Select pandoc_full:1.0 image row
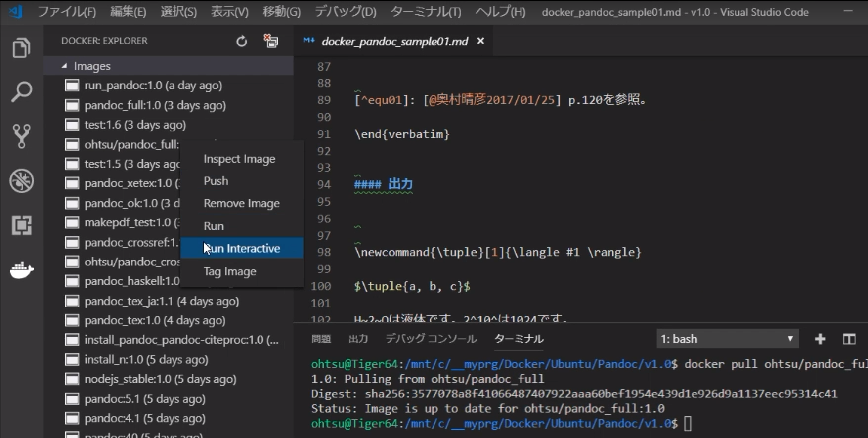 (x=169, y=105)
